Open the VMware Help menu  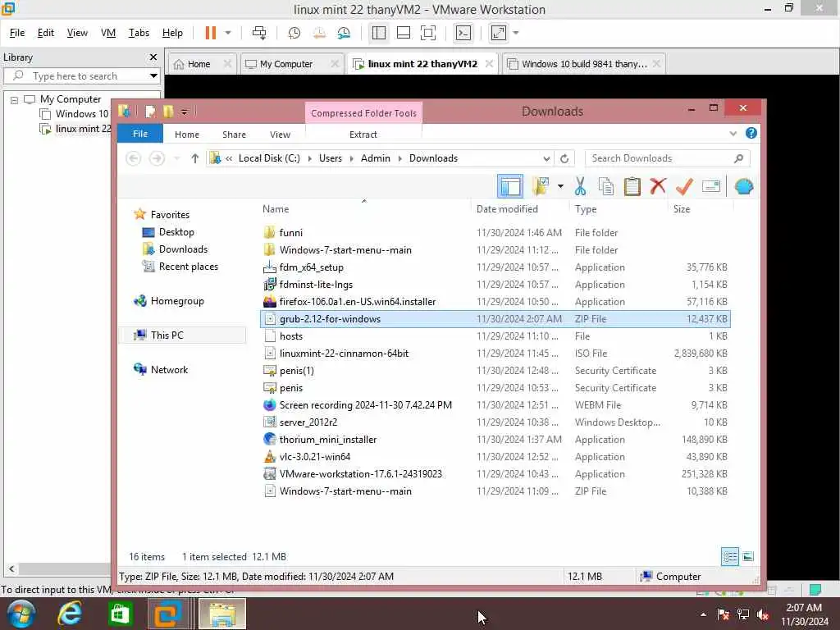point(172,33)
